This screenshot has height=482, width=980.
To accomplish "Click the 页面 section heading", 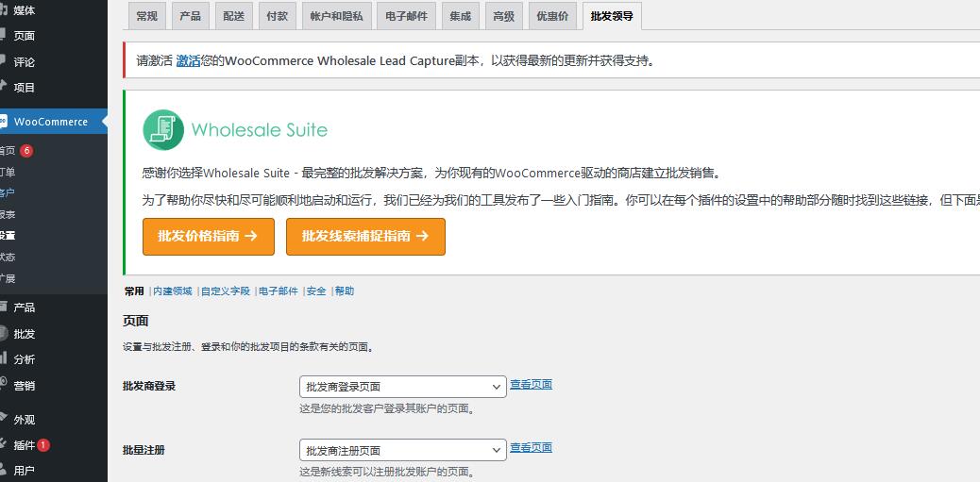I will click(136, 321).
